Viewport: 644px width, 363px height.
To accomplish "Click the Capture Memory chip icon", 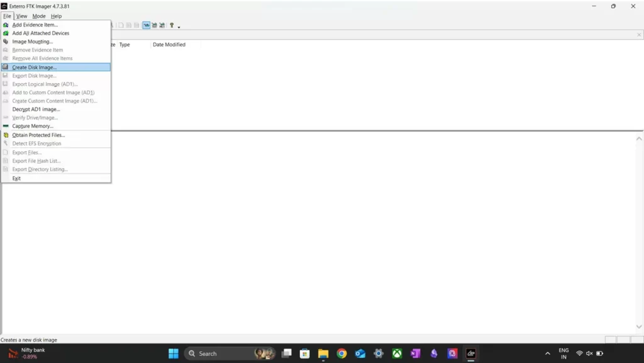I will click(x=6, y=126).
